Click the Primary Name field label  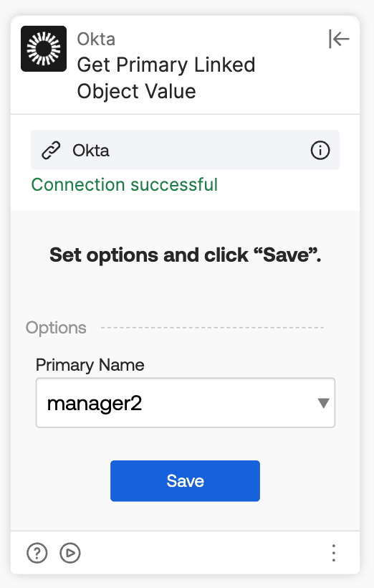tap(90, 365)
